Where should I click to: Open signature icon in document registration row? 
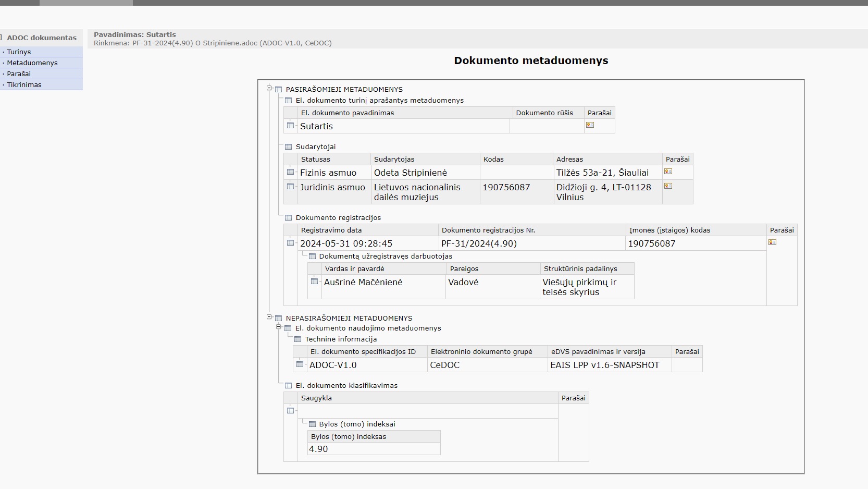(x=772, y=242)
